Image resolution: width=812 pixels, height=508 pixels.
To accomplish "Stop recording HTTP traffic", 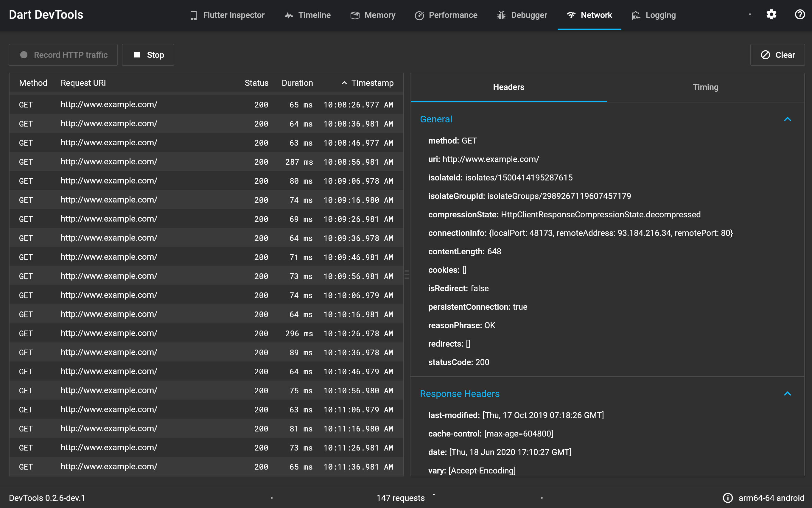I will (148, 55).
